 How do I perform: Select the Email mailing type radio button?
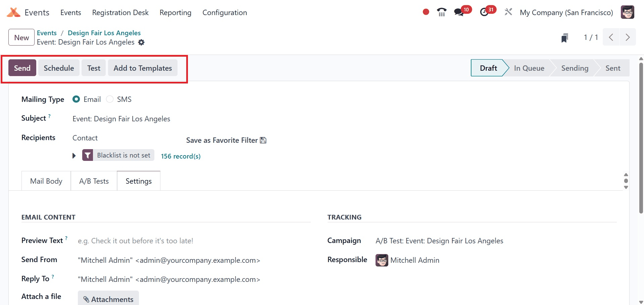[76, 99]
